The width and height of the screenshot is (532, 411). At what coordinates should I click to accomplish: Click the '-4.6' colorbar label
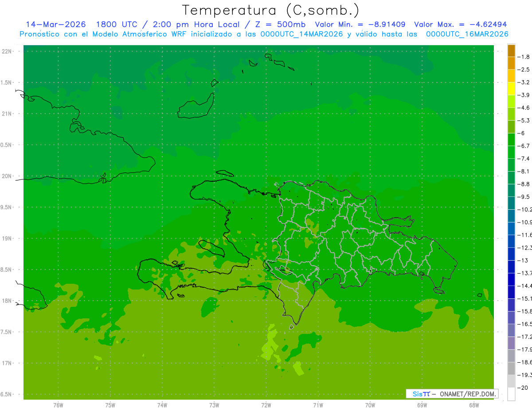524,108
